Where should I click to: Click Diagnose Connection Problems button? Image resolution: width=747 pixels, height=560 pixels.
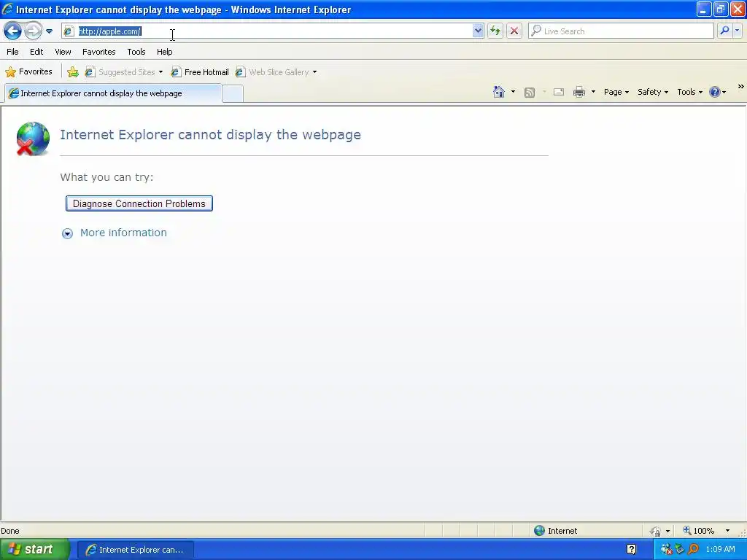click(x=139, y=204)
